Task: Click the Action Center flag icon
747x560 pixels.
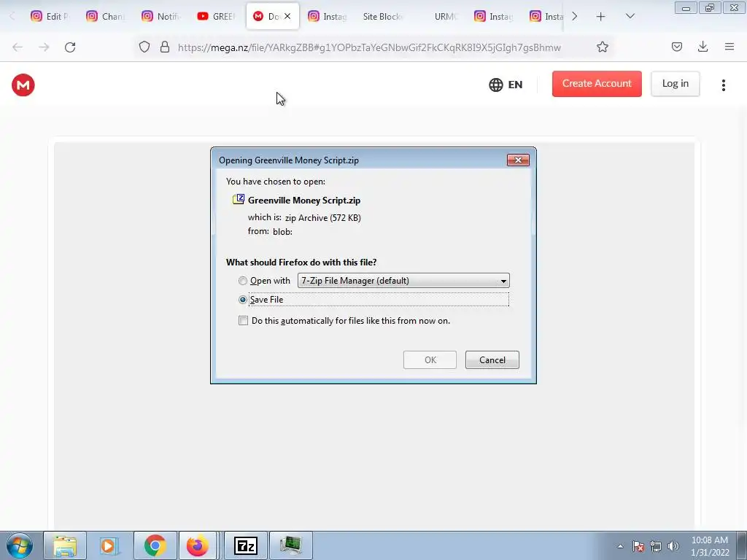Action: (638, 546)
